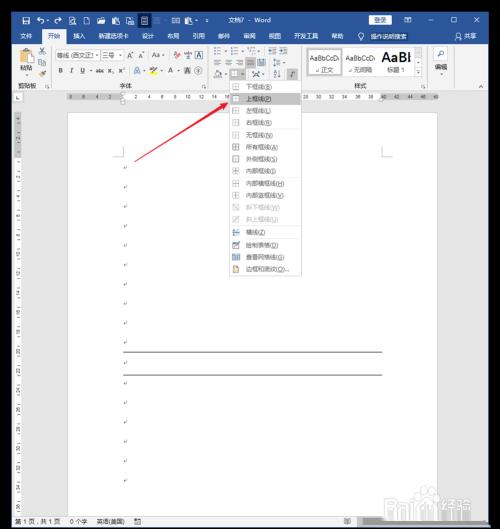This screenshot has width=500, height=529.
Task: Switch to the 设计 (Design) tab
Action: [x=147, y=36]
